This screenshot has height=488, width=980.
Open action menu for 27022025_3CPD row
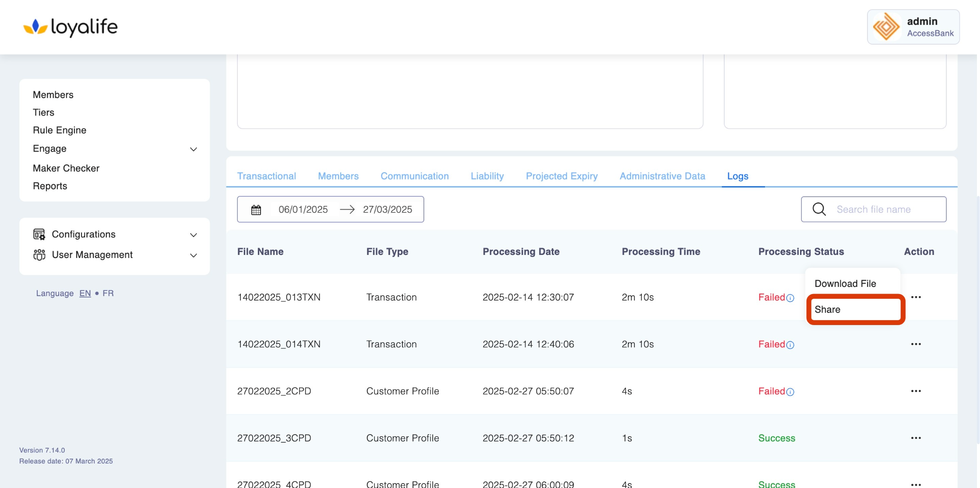coord(916,438)
